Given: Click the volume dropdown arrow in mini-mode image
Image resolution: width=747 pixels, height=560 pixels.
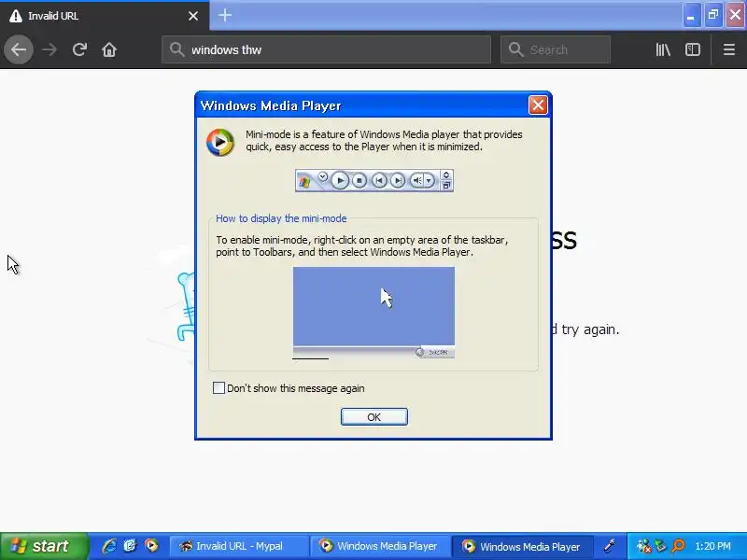Looking at the screenshot, I should click(430, 180).
